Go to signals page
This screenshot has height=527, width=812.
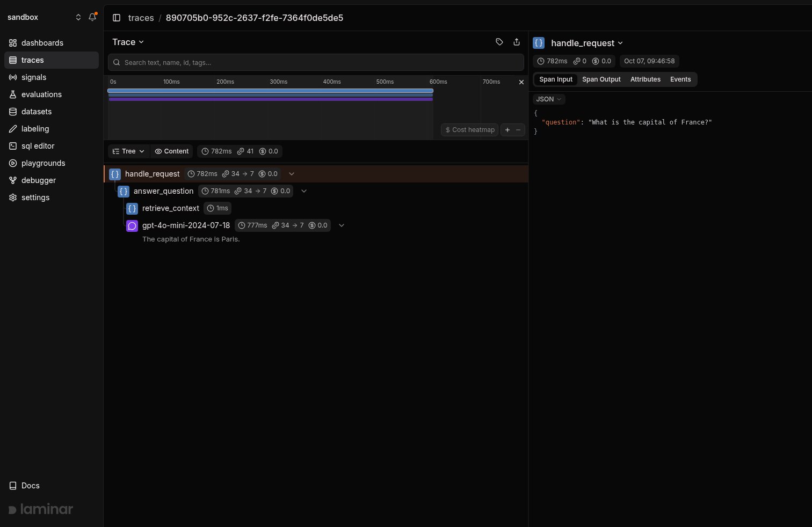(52, 77)
